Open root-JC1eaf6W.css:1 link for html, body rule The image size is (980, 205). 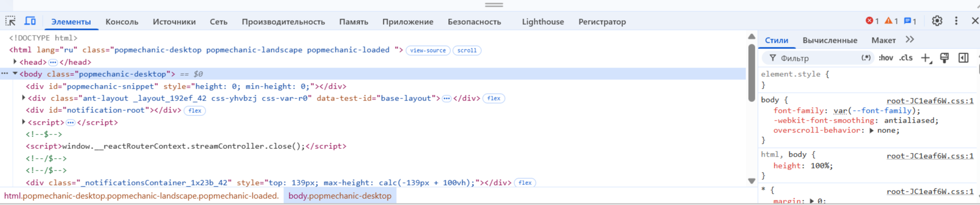pyautogui.click(x=930, y=156)
